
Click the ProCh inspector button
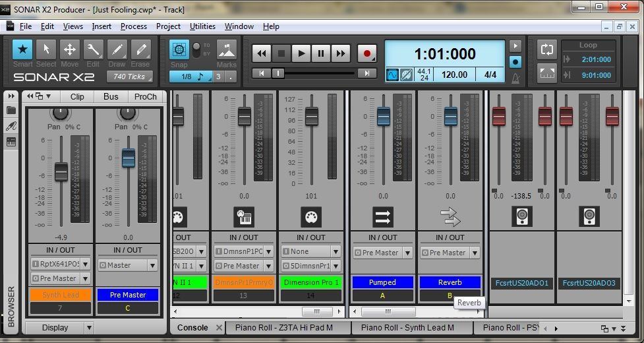pos(145,96)
